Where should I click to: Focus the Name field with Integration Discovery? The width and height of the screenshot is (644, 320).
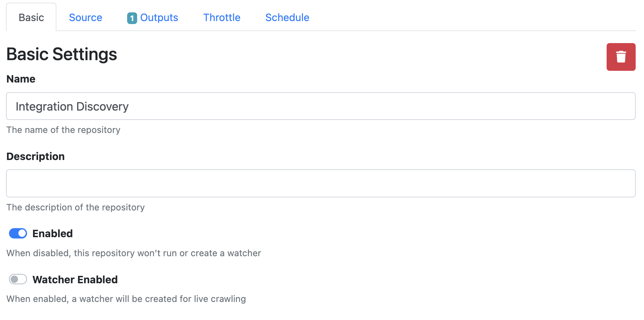point(320,106)
